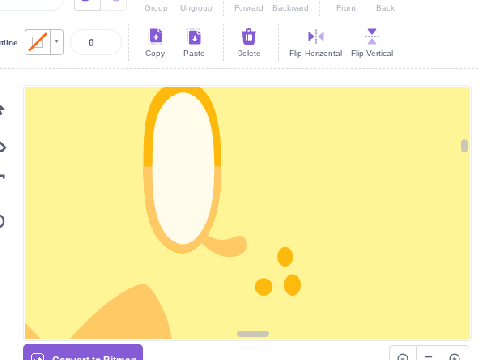Click the Paste icon
This screenshot has width=480, height=360.
[x=194, y=37]
